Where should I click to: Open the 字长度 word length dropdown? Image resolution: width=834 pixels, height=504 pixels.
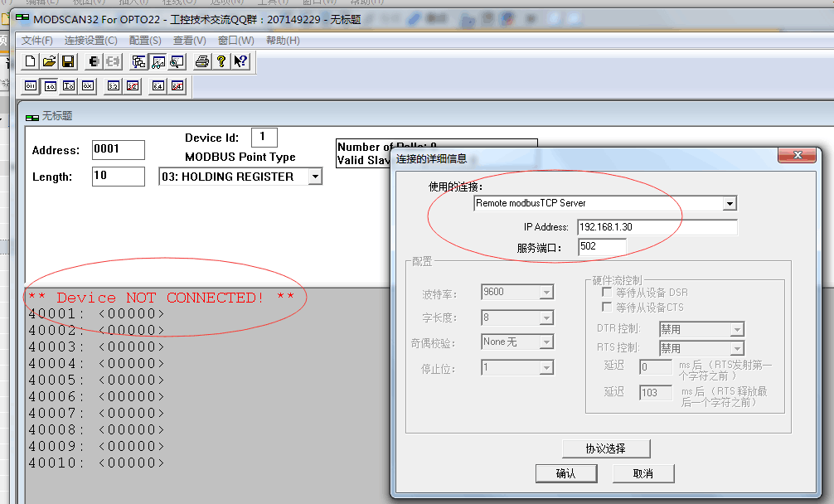(x=546, y=318)
